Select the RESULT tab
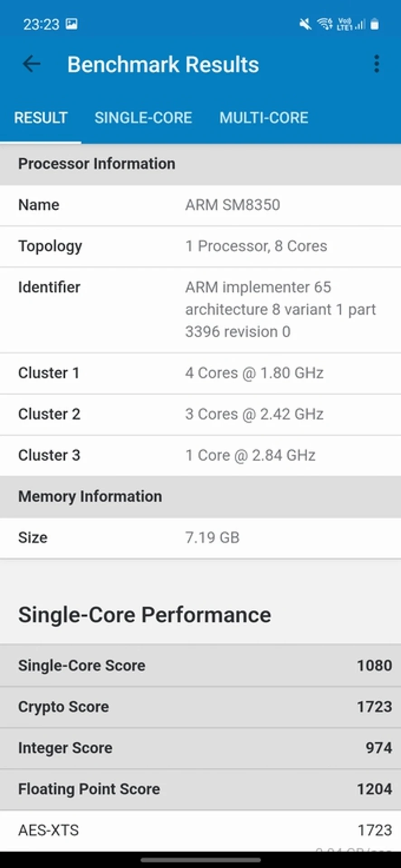 point(40,118)
